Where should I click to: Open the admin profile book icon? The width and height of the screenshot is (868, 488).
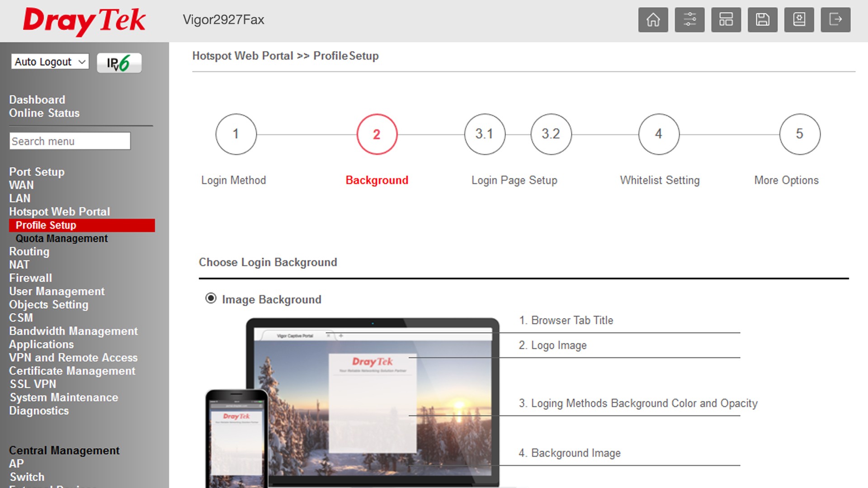pos(799,20)
